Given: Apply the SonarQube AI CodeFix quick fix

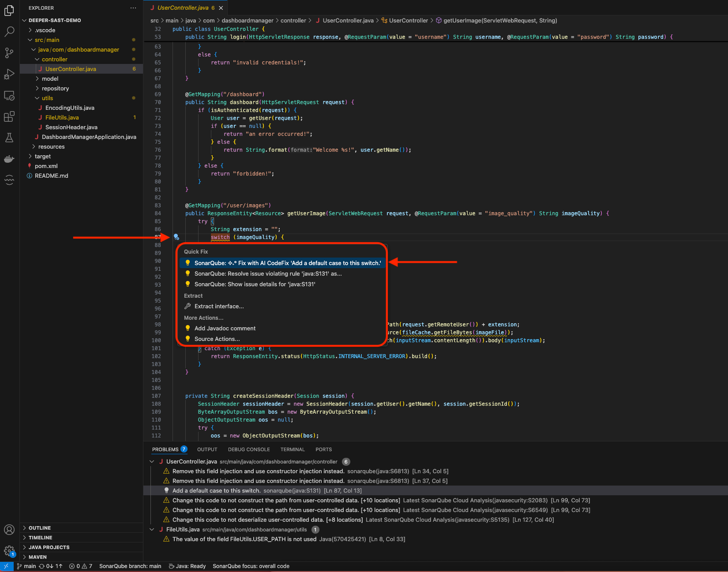Looking at the screenshot, I should pos(282,262).
